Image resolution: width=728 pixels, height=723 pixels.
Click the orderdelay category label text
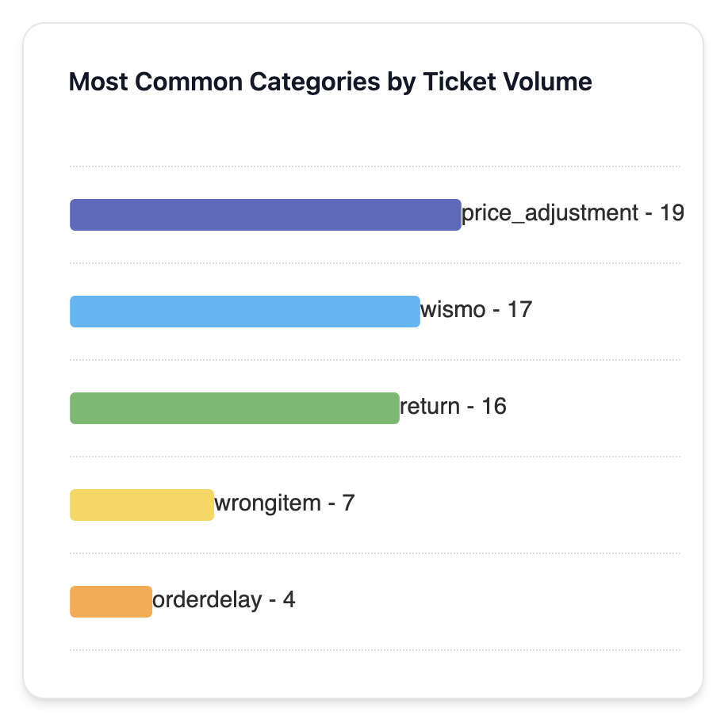point(206,600)
